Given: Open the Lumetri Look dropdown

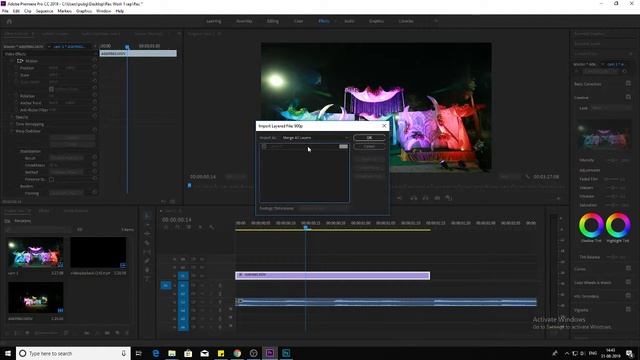Looking at the screenshot, I should 611,108.
